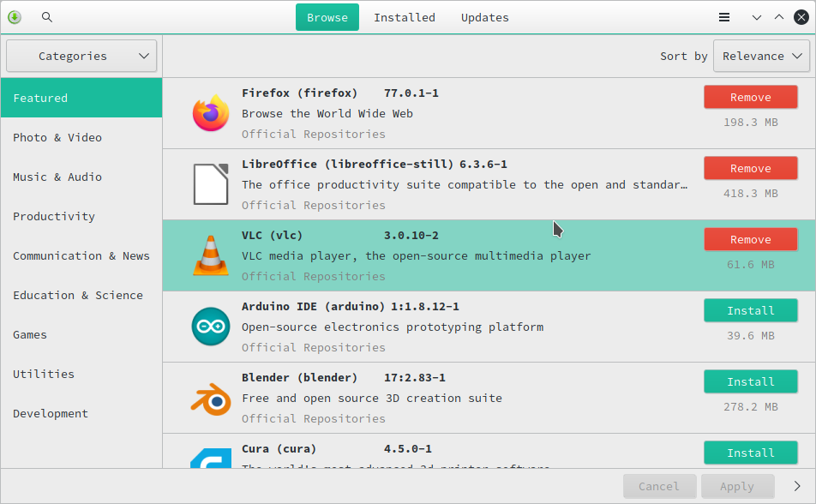
Task: Click the Cancel button
Action: pyautogui.click(x=659, y=486)
